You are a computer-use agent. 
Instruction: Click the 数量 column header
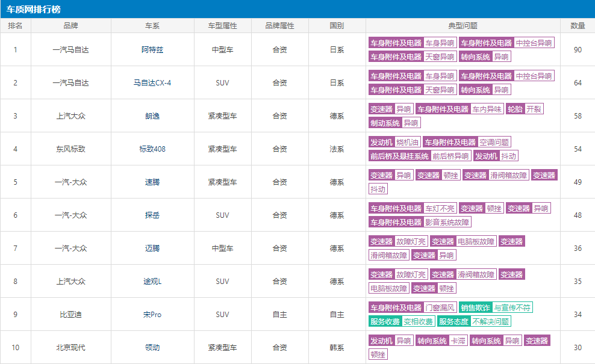click(x=578, y=25)
